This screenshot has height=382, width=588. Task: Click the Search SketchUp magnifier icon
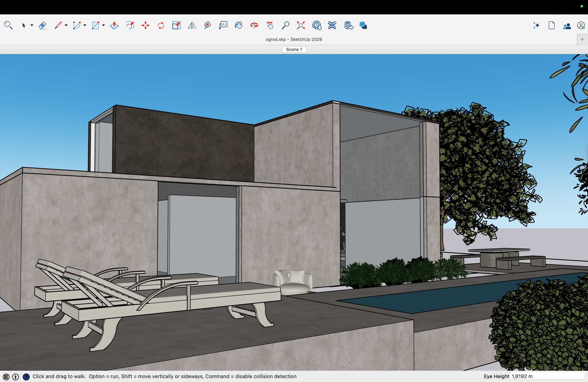(8, 25)
